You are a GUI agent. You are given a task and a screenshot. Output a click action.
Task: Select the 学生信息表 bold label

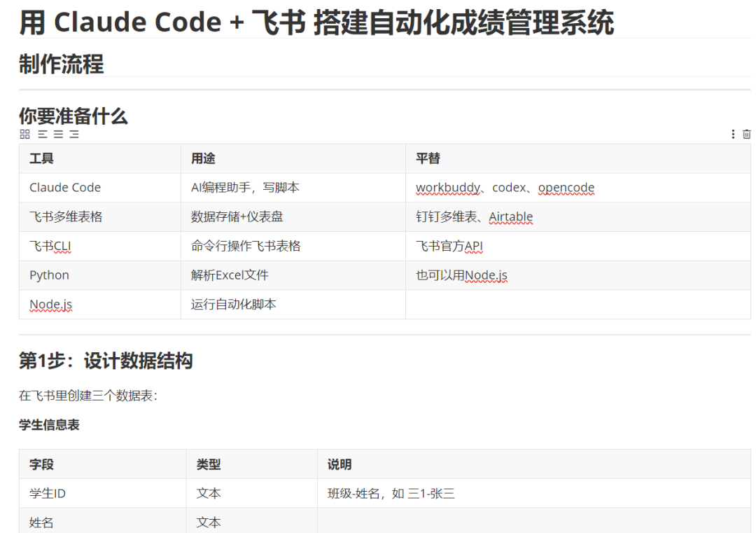[x=49, y=425]
